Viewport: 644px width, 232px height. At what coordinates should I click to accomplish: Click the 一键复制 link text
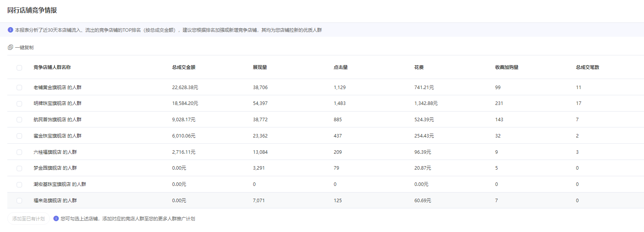[x=24, y=48]
